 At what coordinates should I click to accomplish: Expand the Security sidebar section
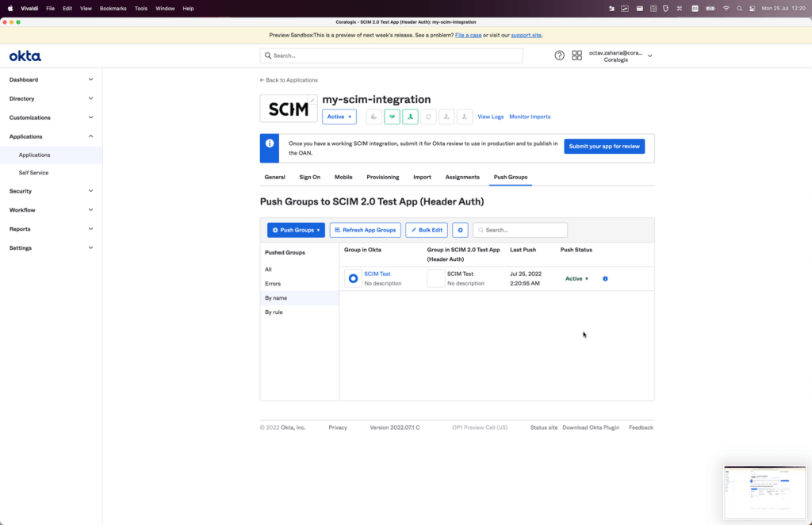tap(51, 191)
